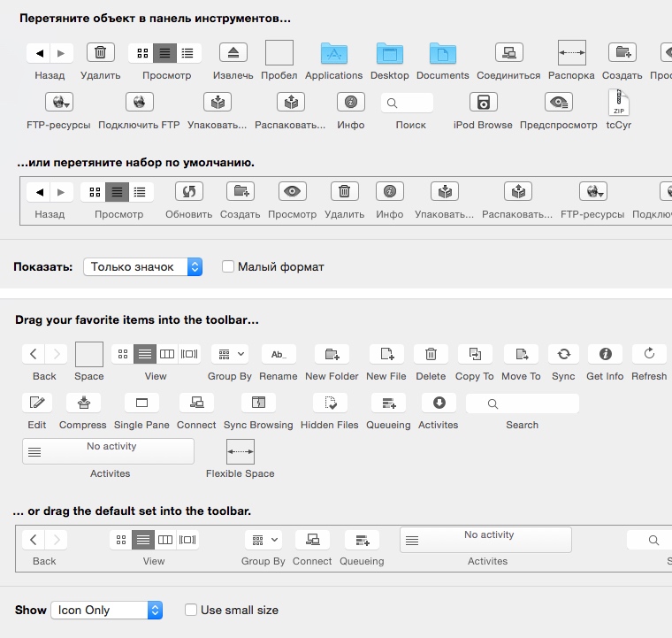672x638 pixels.
Task: Click the Single Pane button
Action: click(141, 403)
